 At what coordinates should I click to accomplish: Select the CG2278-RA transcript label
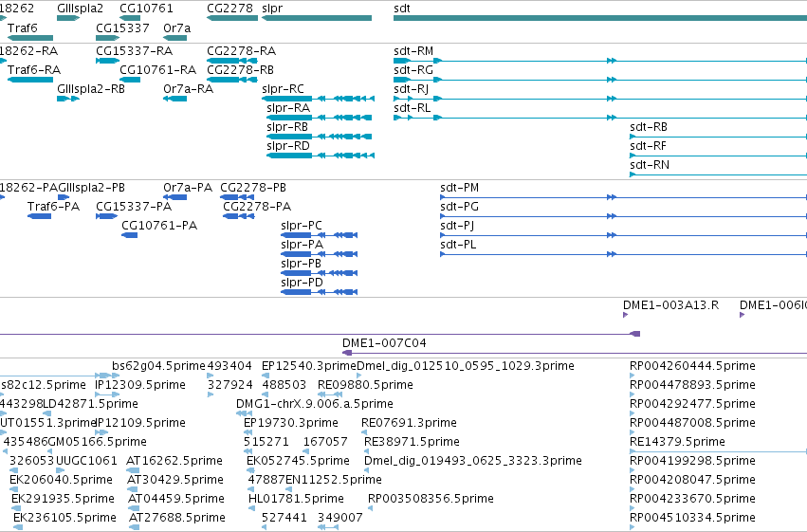click(242, 50)
